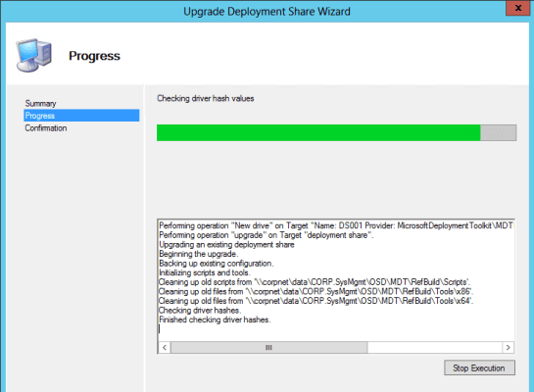
Task: Click the 'Backing up existing configuration.' log line
Action: (x=217, y=264)
